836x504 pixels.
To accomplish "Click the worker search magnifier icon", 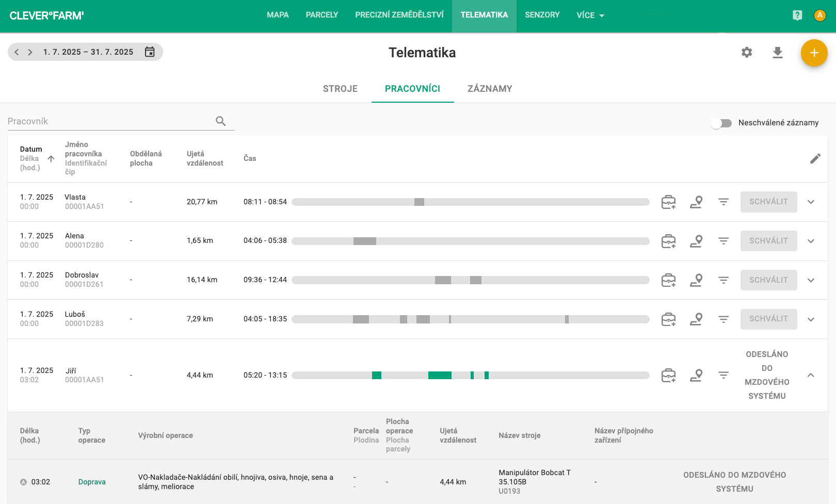I will (221, 121).
